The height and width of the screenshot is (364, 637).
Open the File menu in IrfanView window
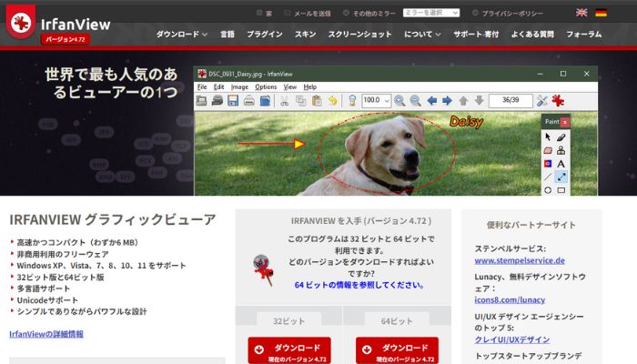(x=202, y=87)
